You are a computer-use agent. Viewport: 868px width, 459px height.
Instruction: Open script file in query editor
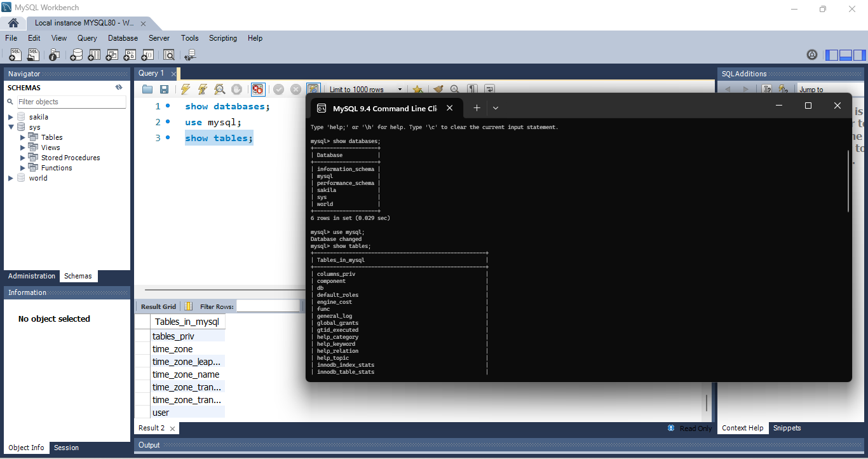click(x=147, y=90)
